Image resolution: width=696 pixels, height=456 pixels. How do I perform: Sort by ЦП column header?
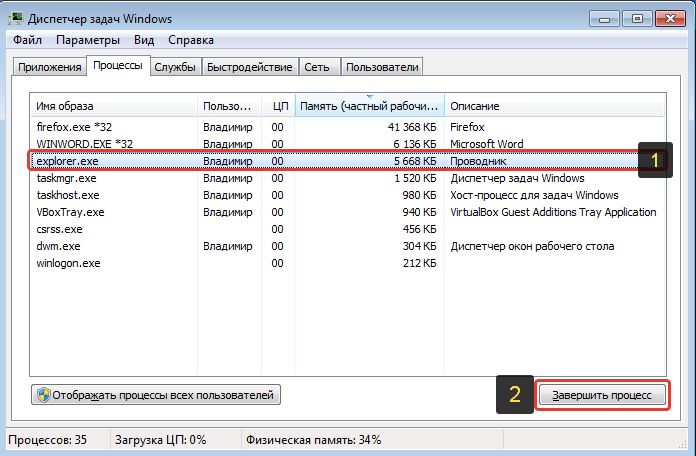[x=278, y=106]
